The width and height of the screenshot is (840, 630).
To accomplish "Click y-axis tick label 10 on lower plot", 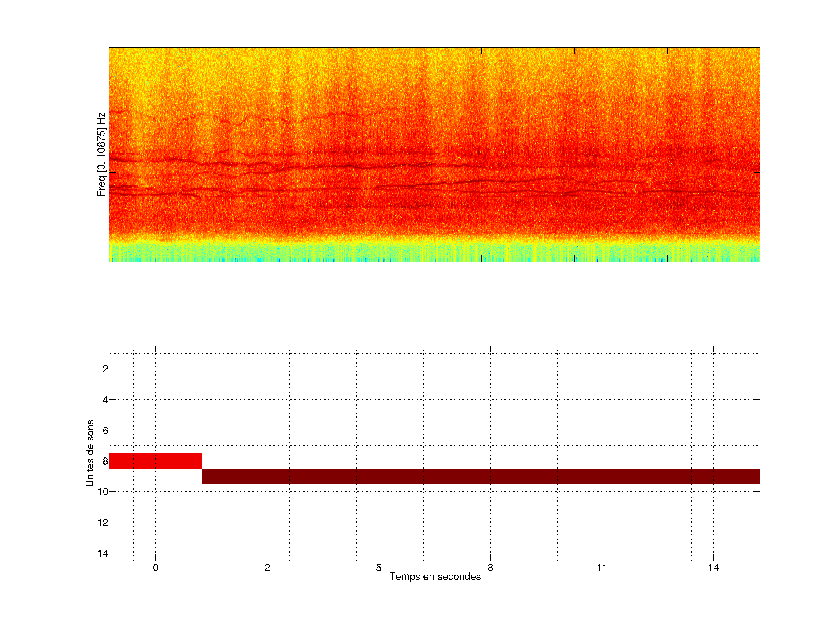I will pyautogui.click(x=103, y=492).
